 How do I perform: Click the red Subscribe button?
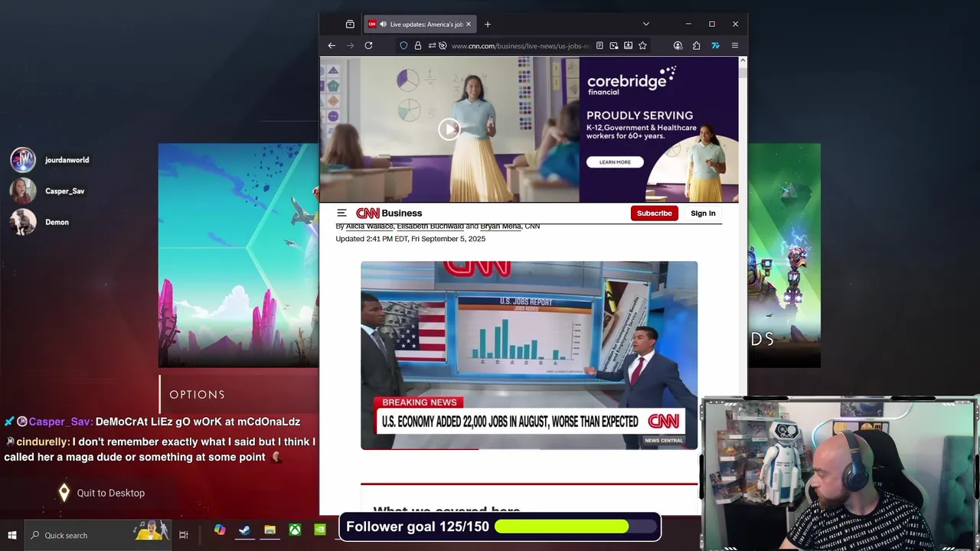(x=655, y=214)
